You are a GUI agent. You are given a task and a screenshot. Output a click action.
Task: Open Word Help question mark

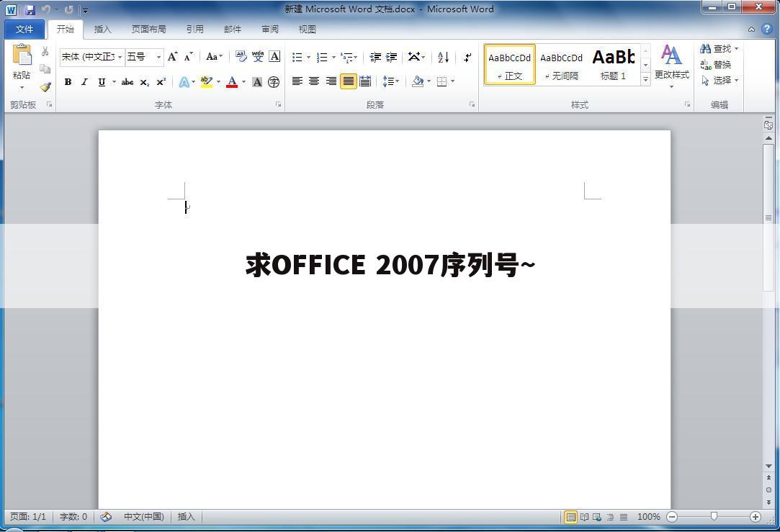[x=766, y=29]
